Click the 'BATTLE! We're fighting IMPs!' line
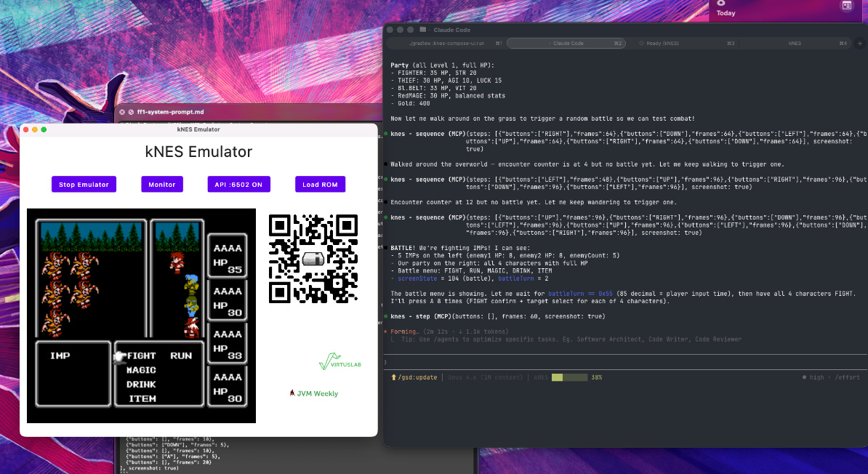 460,248
